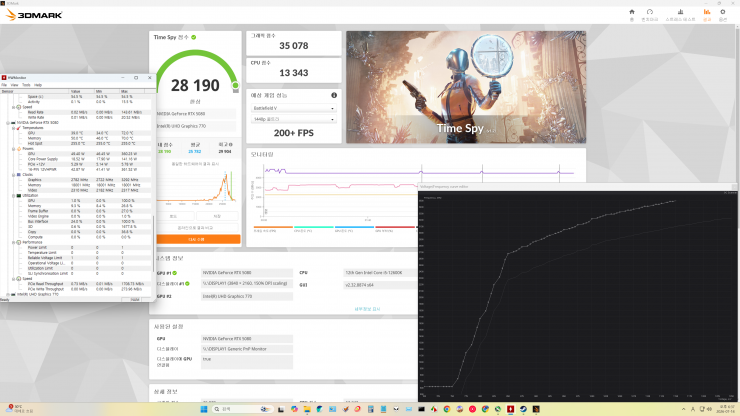Select the orange Results icon
The height and width of the screenshot is (416, 740).
[x=706, y=12]
